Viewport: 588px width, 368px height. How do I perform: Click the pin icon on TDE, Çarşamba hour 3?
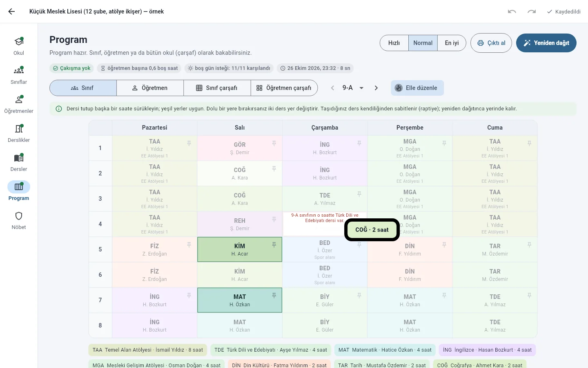359,194
